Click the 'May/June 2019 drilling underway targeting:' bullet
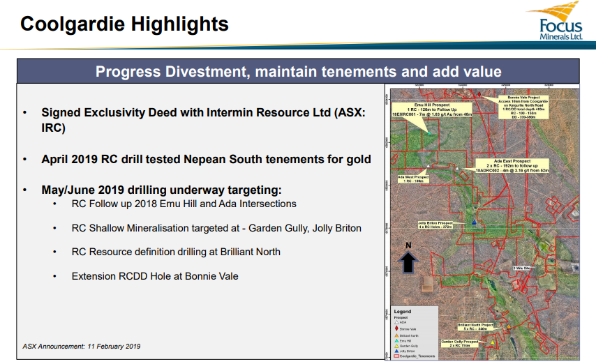Image resolution: width=596 pixels, height=364 pixels. click(161, 190)
